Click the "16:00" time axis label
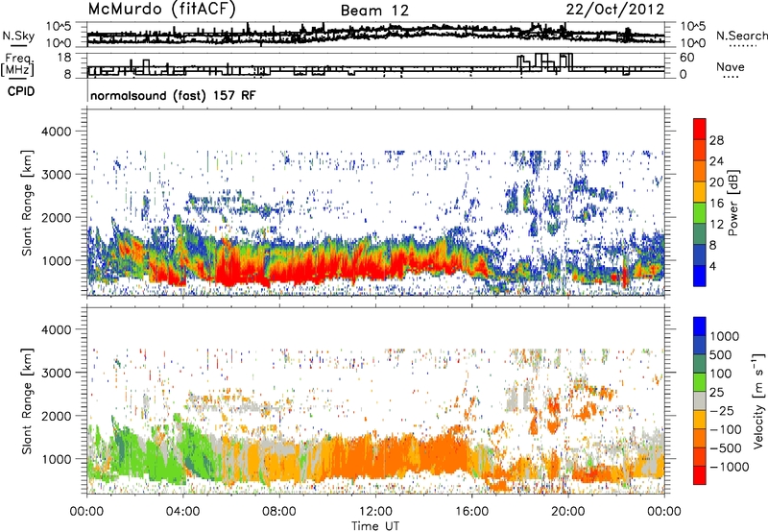The image size is (768, 532). (471, 512)
